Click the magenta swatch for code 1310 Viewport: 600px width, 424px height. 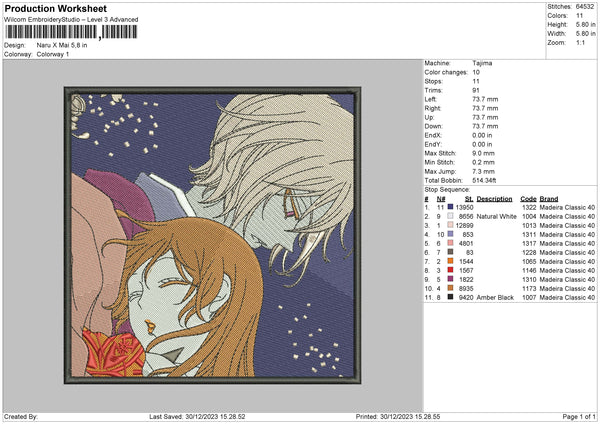(x=450, y=279)
